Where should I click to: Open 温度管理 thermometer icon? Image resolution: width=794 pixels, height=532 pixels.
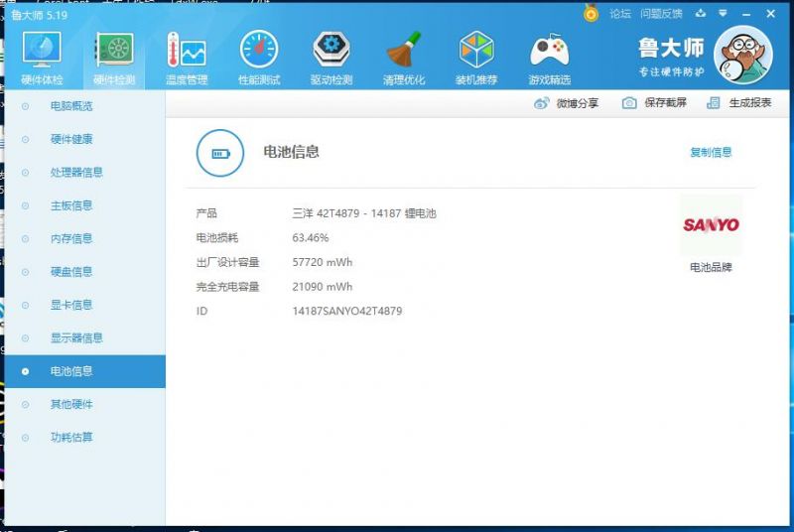tap(187, 50)
